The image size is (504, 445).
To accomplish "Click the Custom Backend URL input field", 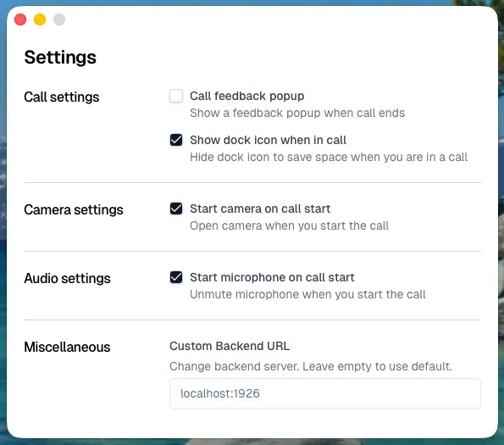I will (325, 393).
